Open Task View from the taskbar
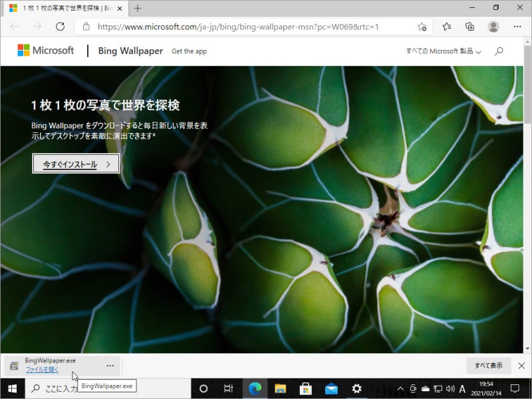Viewport: 532px width, 399px height. point(228,388)
